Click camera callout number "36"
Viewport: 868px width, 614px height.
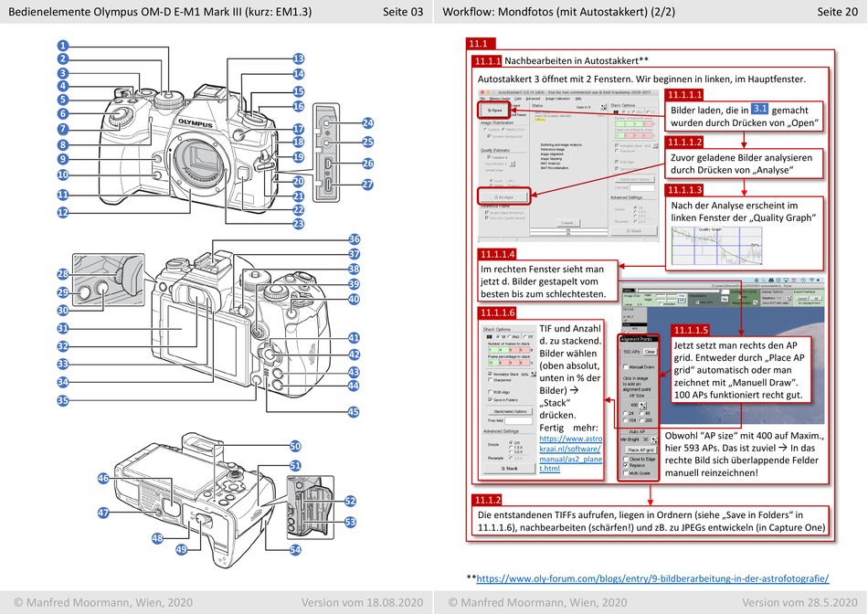[x=354, y=239]
